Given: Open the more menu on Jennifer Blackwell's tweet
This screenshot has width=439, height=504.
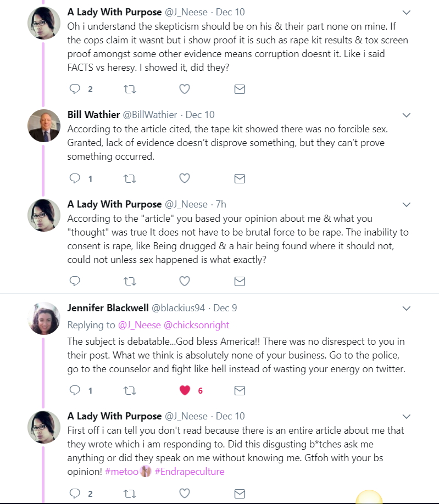Looking at the screenshot, I should (x=407, y=308).
